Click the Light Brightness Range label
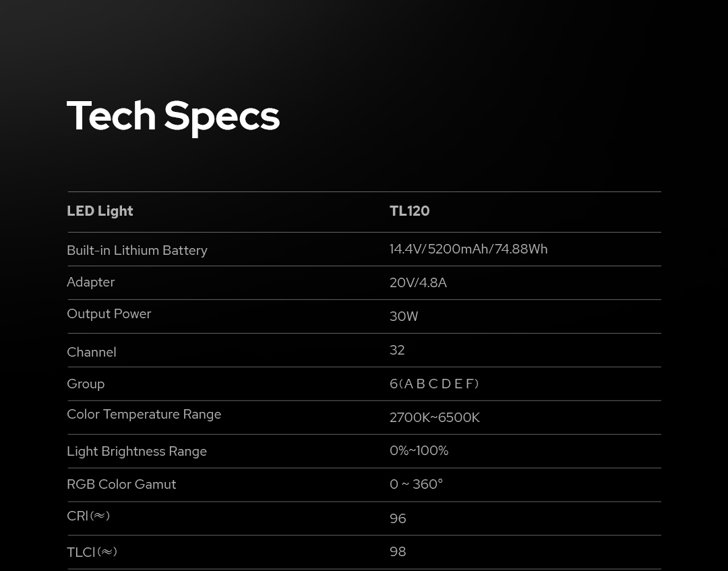This screenshot has height=571, width=728. click(x=137, y=451)
